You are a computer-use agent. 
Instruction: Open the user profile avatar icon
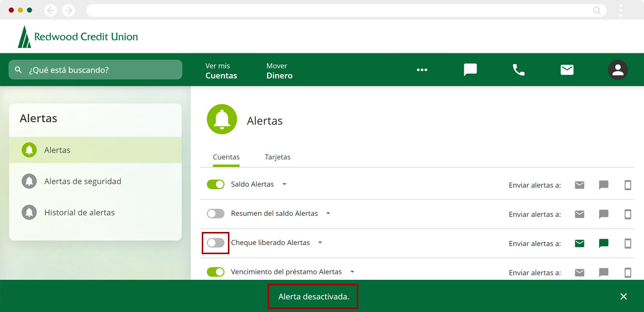[x=617, y=70]
